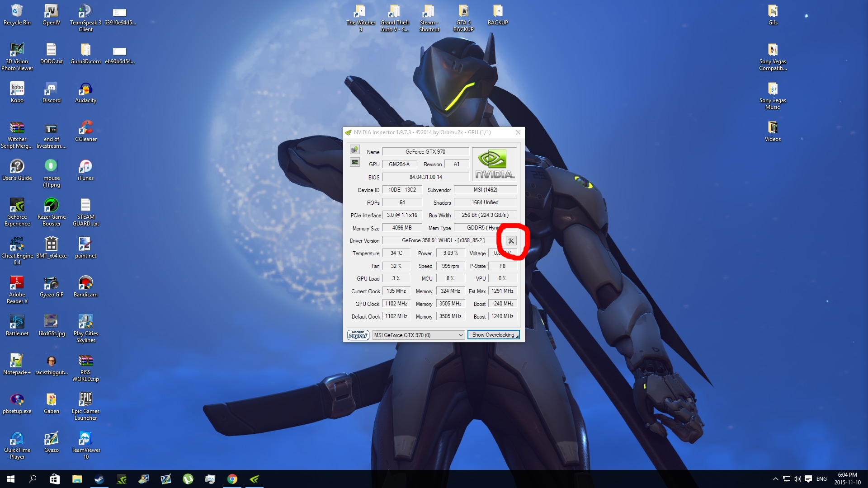Expand hidden system tray icons chevron

pos(775,479)
